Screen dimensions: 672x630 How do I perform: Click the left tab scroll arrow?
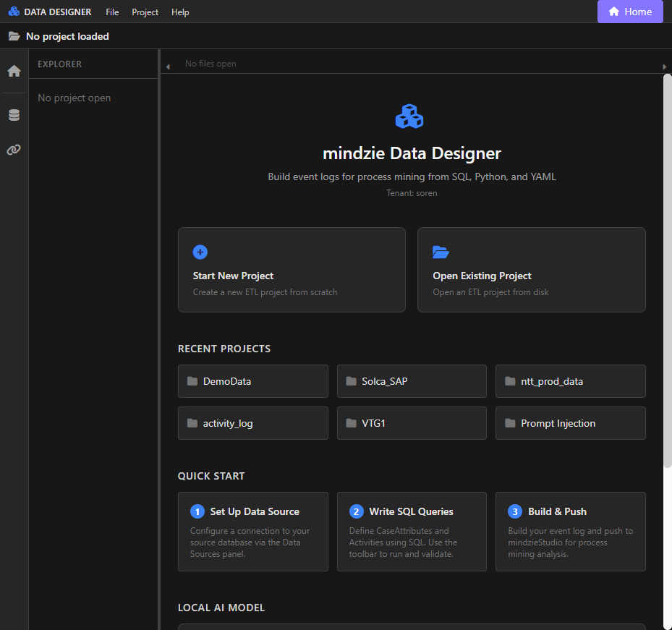[x=168, y=67]
